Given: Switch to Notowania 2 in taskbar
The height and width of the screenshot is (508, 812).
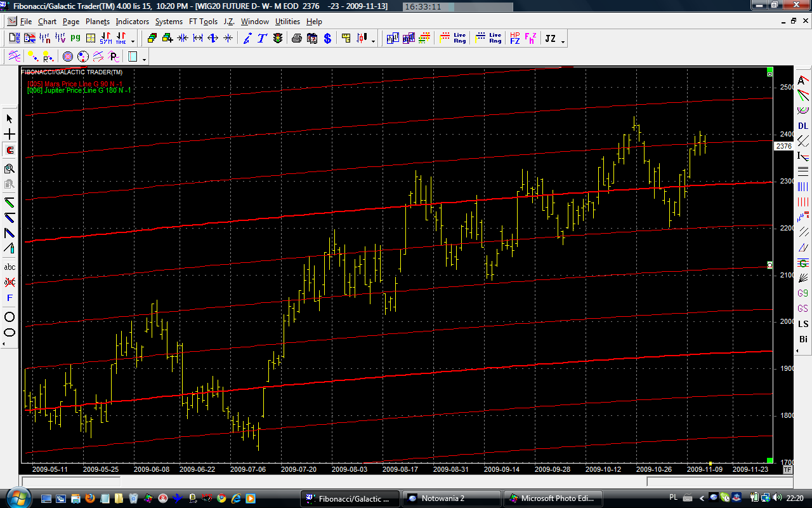Looking at the screenshot, I should pos(450,498).
